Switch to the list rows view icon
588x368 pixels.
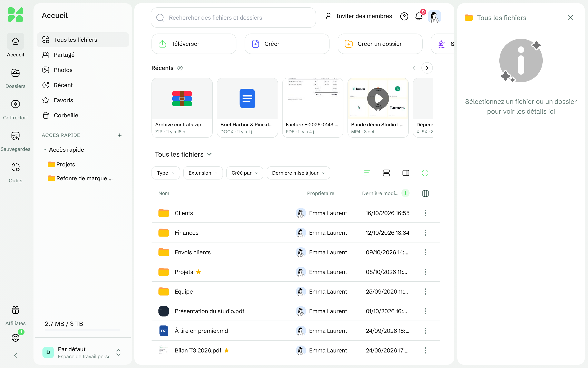[386, 173]
